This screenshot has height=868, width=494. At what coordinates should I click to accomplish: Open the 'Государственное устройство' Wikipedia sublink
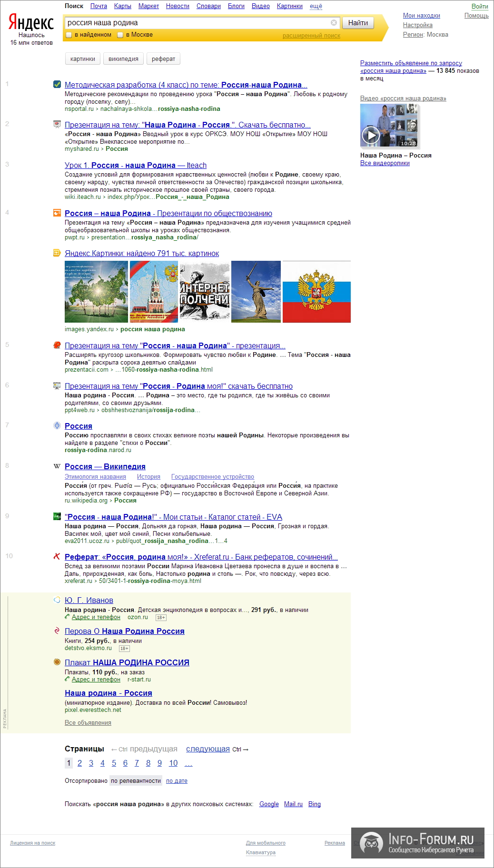pos(213,477)
